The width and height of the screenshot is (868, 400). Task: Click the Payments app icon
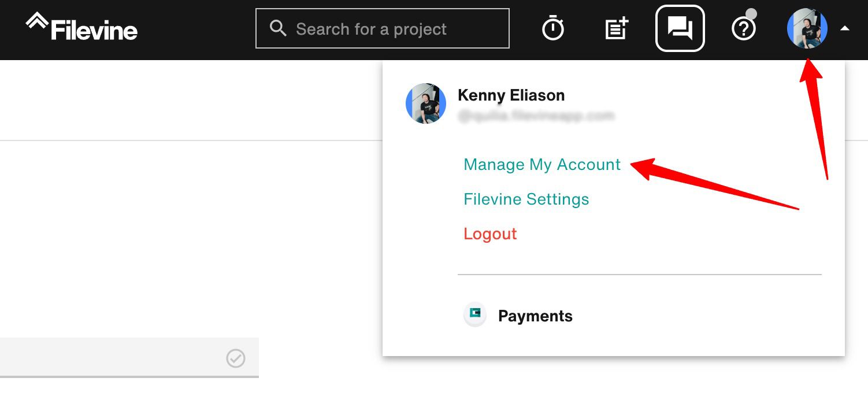[x=474, y=315]
